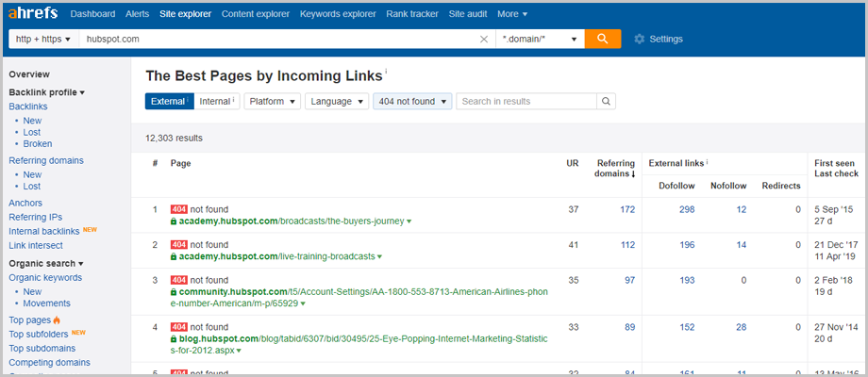Image resolution: width=868 pixels, height=377 pixels.
Task: Collapse the Backlink profile section
Action: pyautogui.click(x=46, y=92)
